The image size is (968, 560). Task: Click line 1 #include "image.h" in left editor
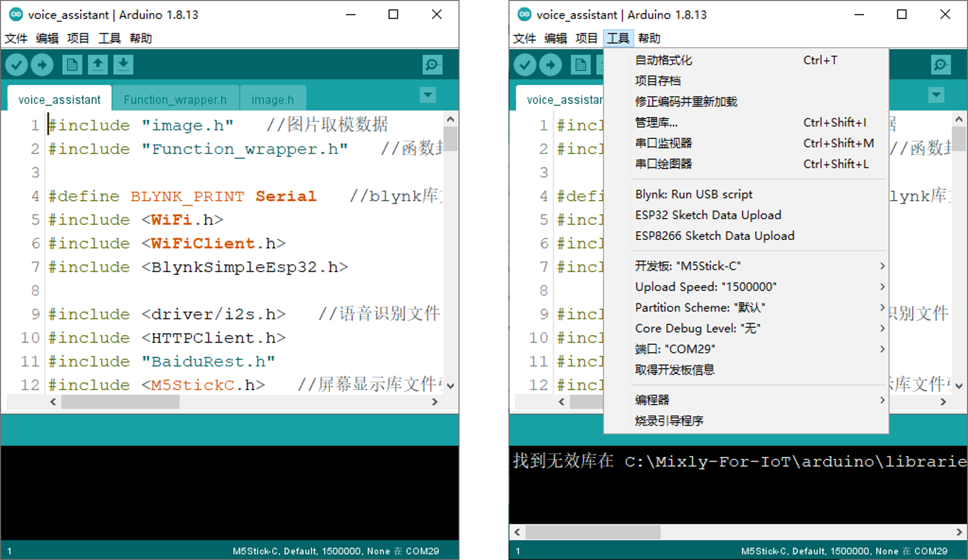coord(141,125)
